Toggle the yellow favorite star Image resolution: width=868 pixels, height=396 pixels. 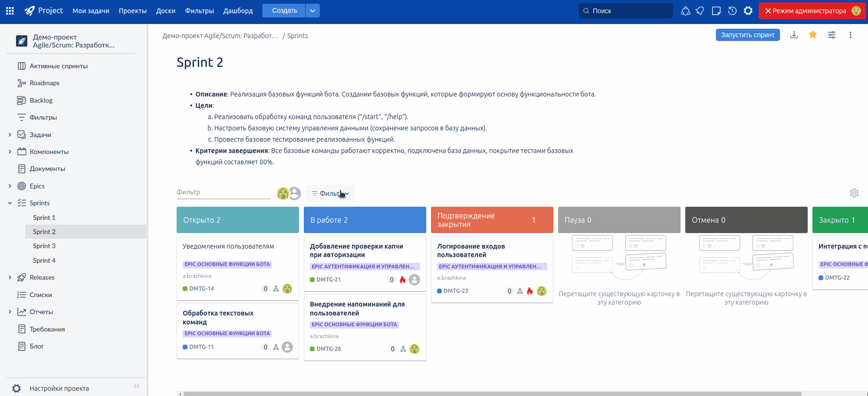pos(813,35)
